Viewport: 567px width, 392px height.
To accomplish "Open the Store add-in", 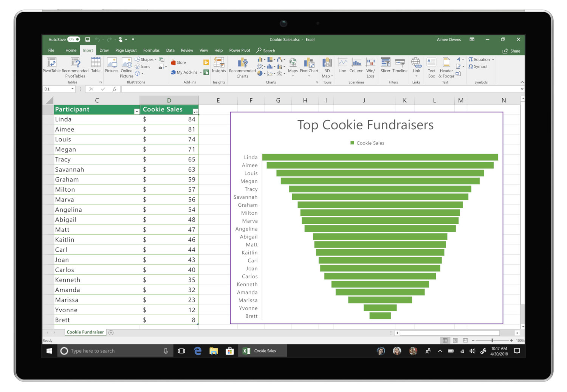I will pos(178,62).
